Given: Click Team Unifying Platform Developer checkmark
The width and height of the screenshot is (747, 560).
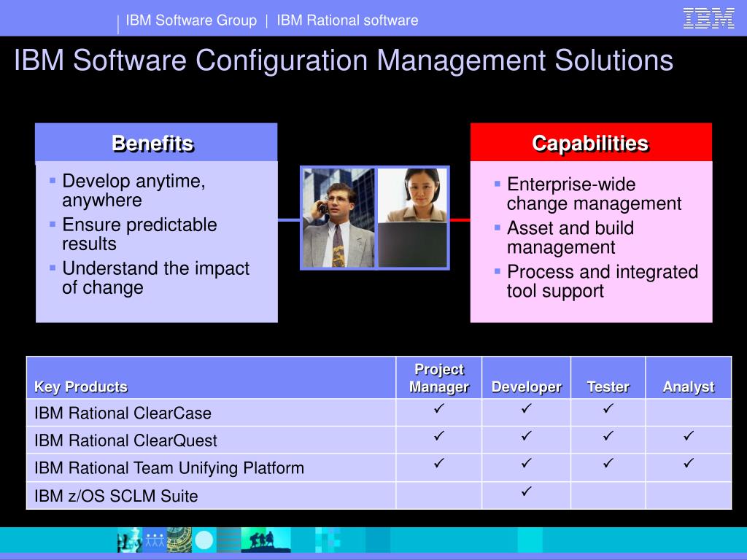Looking at the screenshot, I should [x=526, y=463].
